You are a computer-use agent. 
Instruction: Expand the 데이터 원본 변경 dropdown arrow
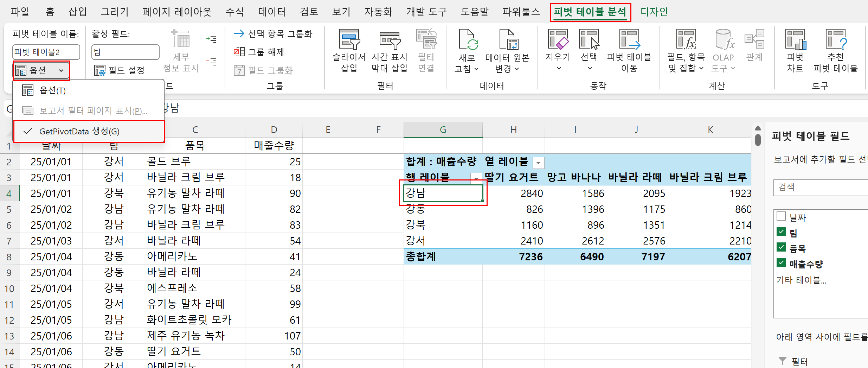pos(517,69)
